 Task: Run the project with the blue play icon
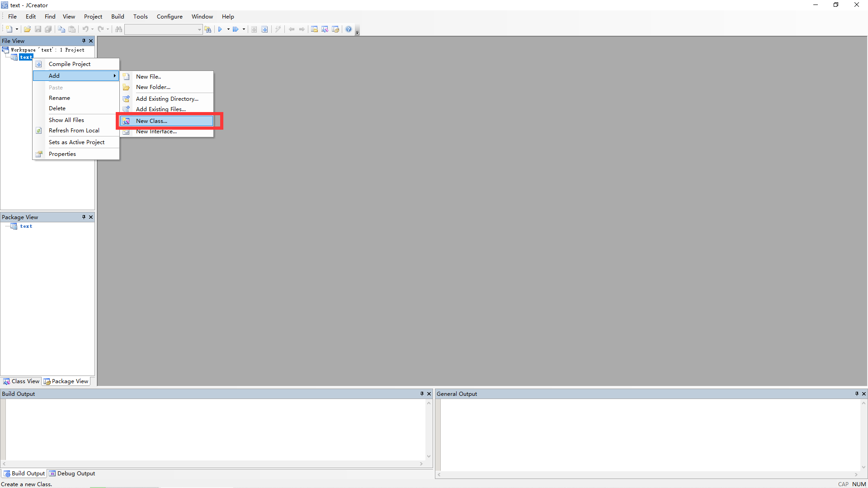pyautogui.click(x=220, y=29)
